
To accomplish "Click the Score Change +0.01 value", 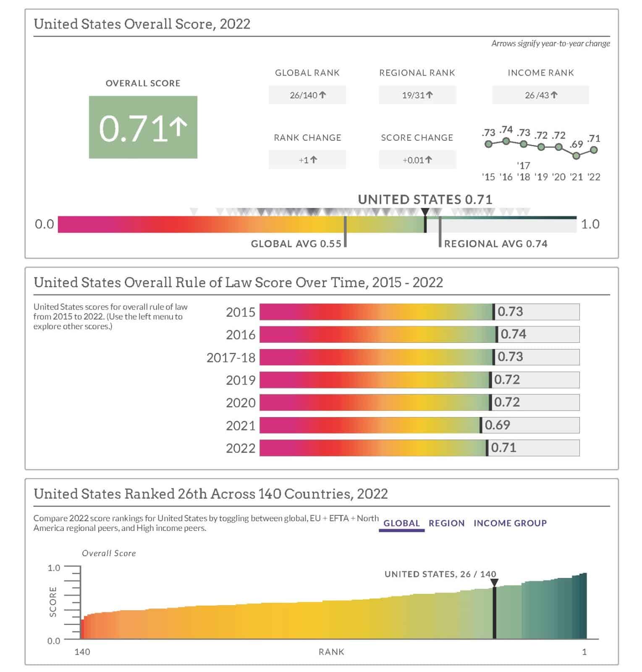I will (417, 160).
